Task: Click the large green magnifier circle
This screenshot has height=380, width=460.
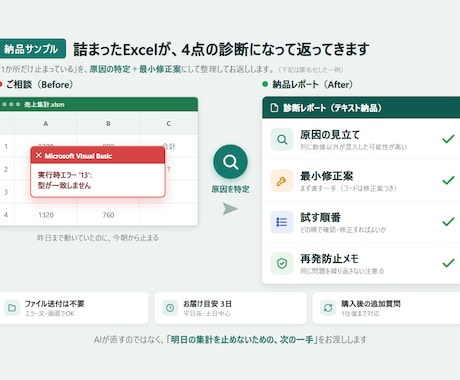Action: [230, 162]
